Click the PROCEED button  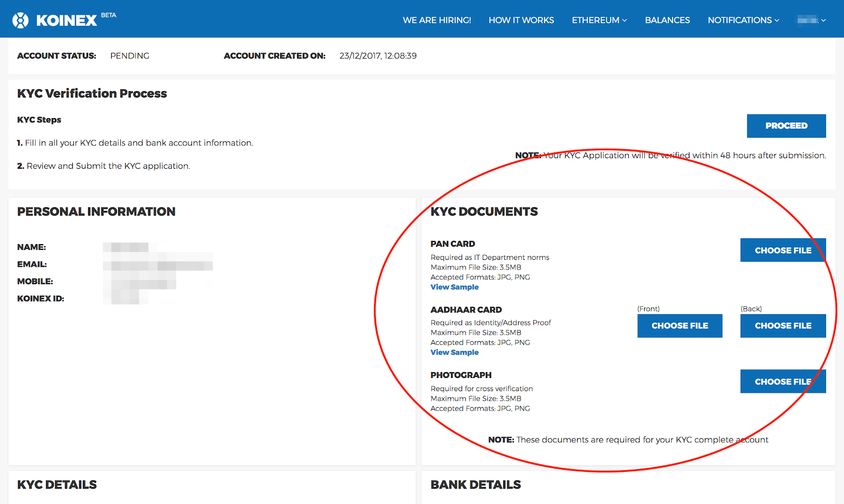tap(786, 125)
